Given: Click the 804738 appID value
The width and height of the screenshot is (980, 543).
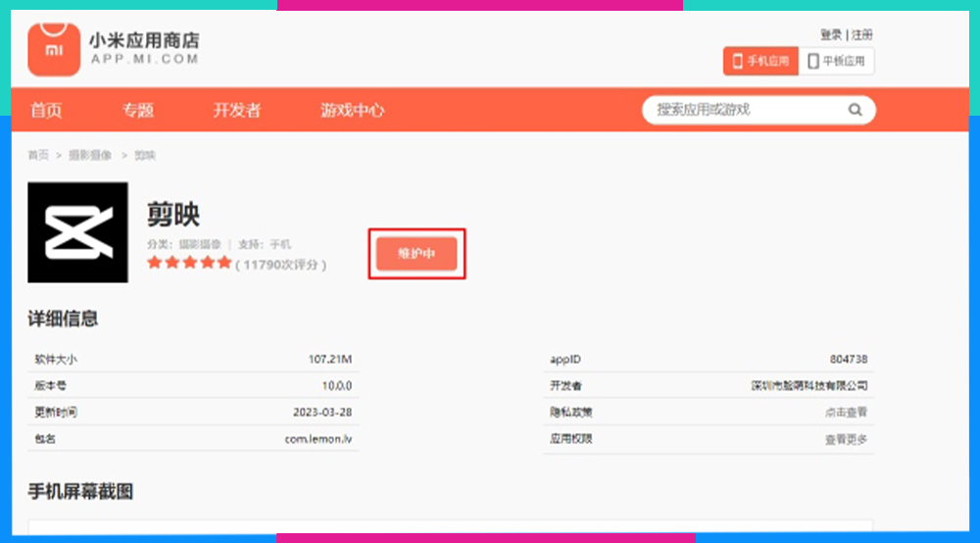Looking at the screenshot, I should click(849, 360).
